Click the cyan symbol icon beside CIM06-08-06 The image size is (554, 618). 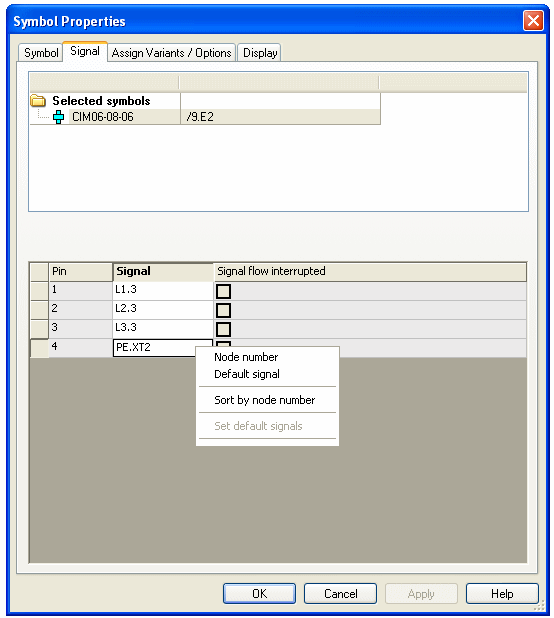click(58, 117)
